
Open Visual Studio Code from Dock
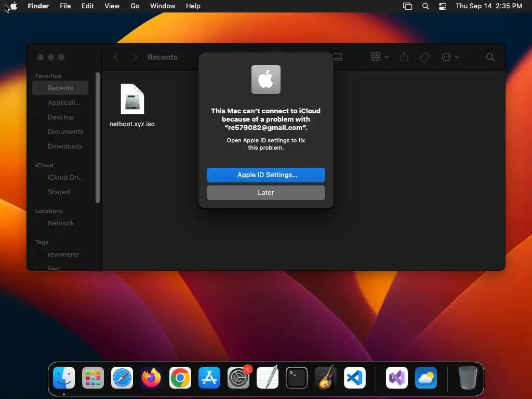tap(355, 378)
